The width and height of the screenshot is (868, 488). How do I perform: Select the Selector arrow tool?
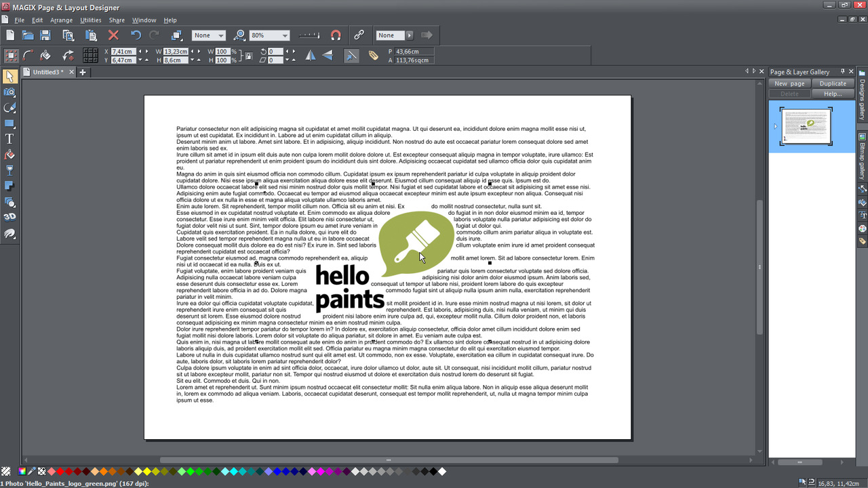tap(9, 77)
